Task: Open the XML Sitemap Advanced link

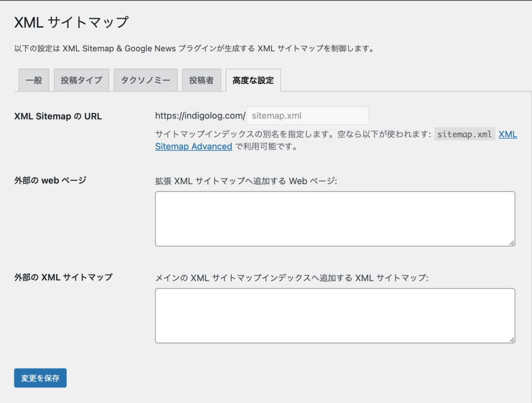Action: (x=194, y=147)
